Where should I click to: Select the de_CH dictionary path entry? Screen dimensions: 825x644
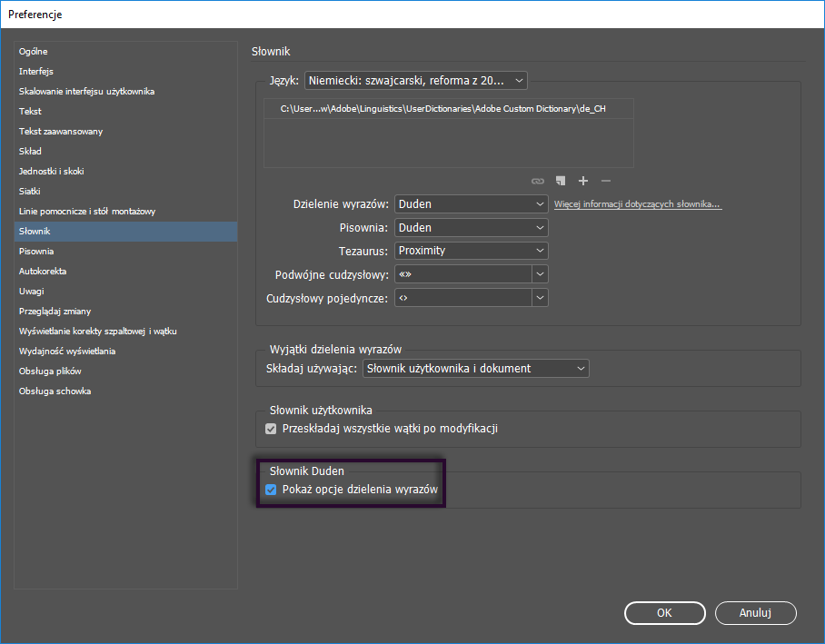coord(448,109)
